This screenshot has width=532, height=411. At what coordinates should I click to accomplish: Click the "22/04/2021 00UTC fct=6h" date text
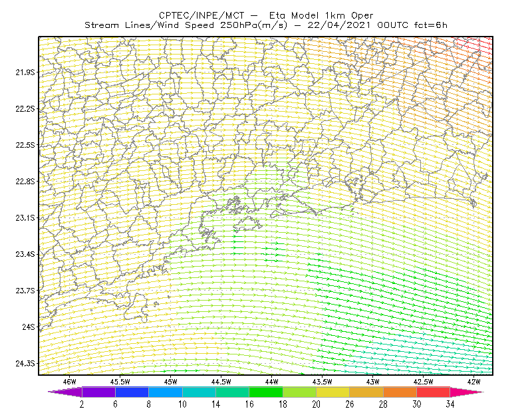[378, 25]
